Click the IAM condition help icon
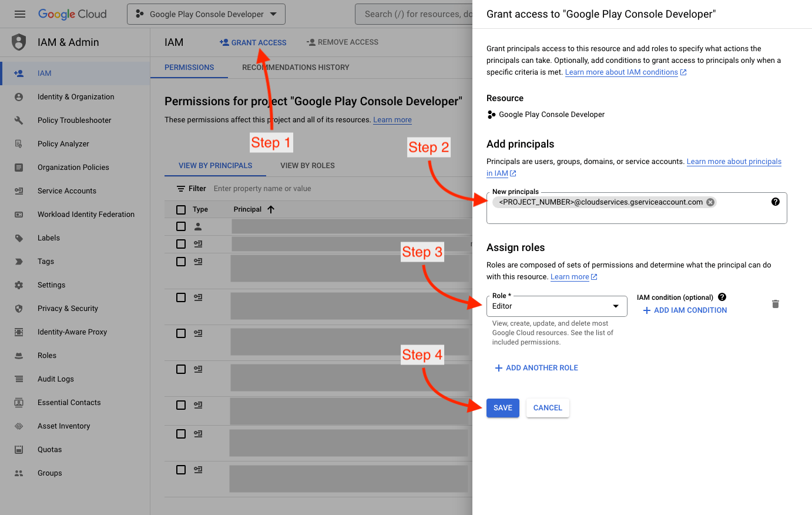 pyautogui.click(x=722, y=297)
